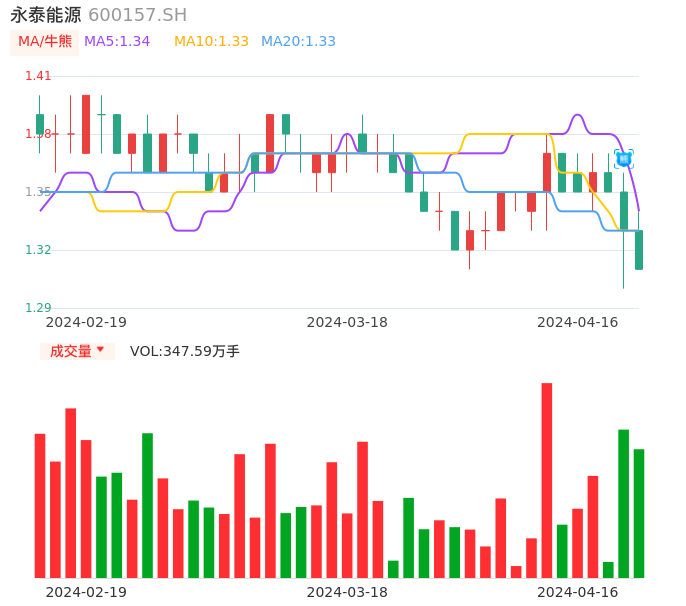Click the small red arrow beside 成交量
Image resolution: width=686 pixels, height=606 pixels.
pos(100,350)
